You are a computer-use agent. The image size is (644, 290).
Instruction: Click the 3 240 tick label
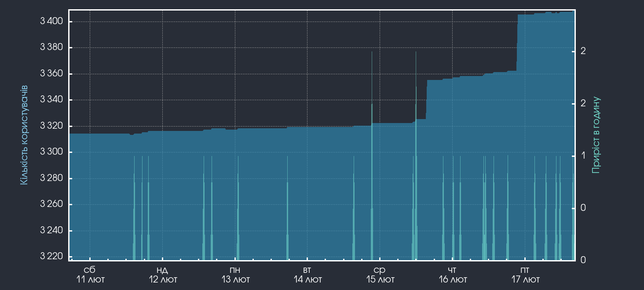[51, 231]
